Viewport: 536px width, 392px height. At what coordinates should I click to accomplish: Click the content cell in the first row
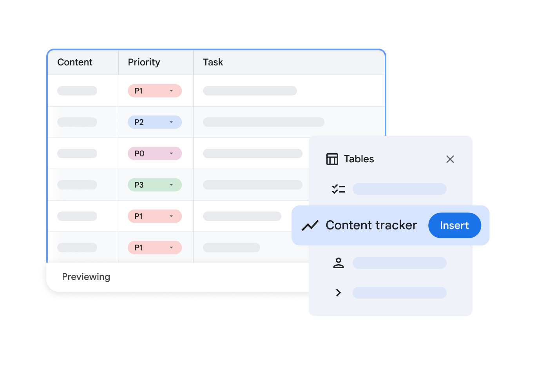pos(77,91)
